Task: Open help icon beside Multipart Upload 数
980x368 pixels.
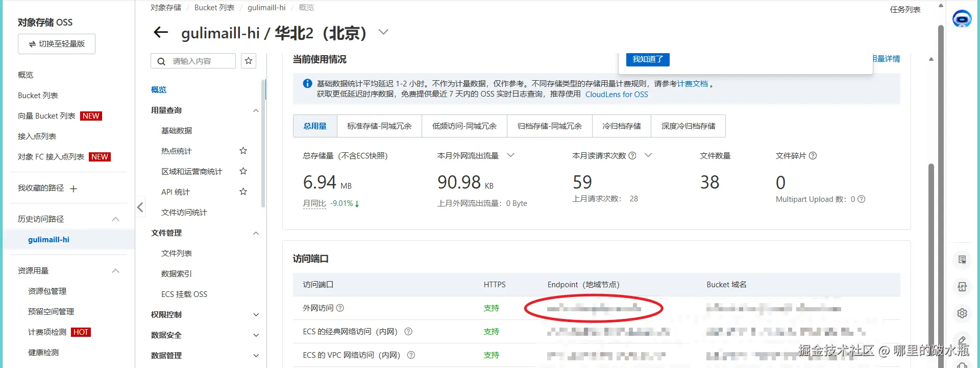Action: pyautogui.click(x=862, y=199)
